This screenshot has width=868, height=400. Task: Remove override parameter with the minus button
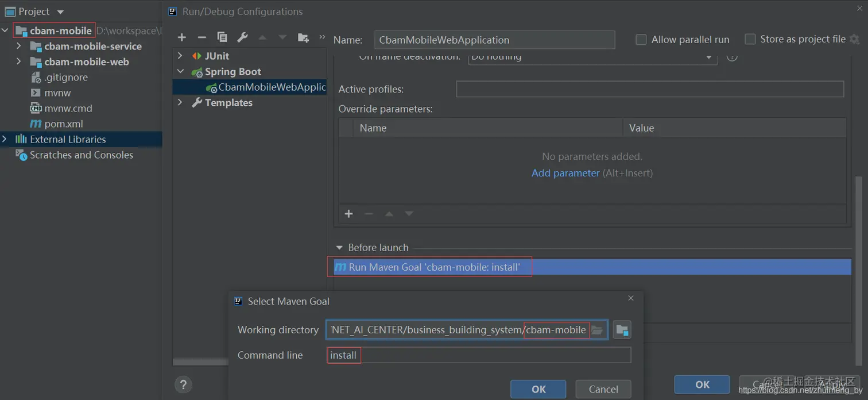pos(369,214)
